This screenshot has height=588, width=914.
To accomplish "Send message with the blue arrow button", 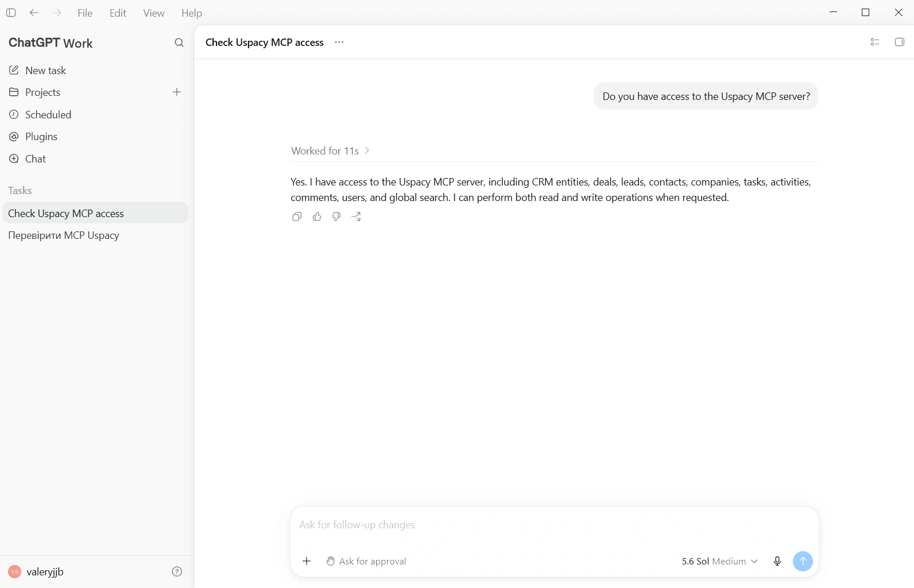I will point(803,561).
